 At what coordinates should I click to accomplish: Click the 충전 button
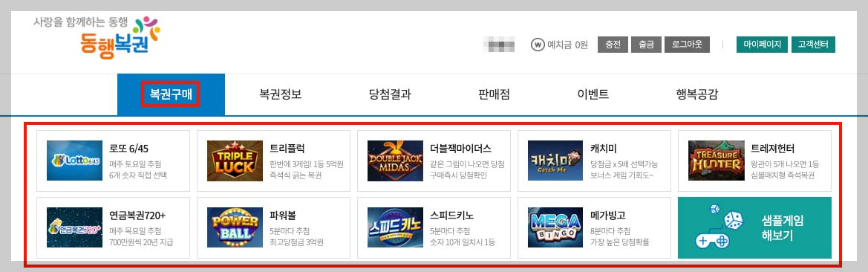[x=613, y=45]
